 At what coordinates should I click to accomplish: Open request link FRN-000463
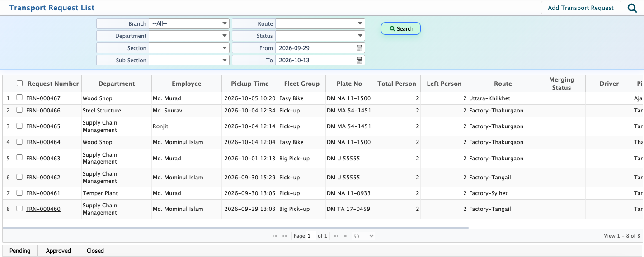tap(43, 158)
